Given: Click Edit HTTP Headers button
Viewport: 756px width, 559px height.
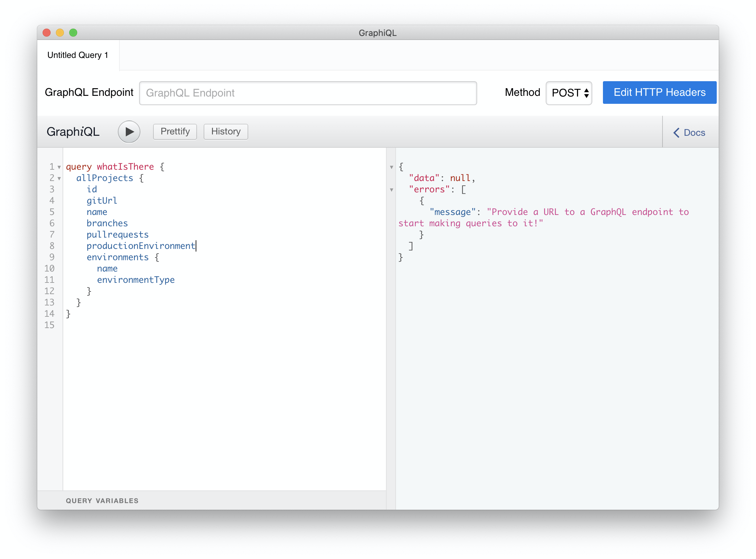Looking at the screenshot, I should point(659,93).
